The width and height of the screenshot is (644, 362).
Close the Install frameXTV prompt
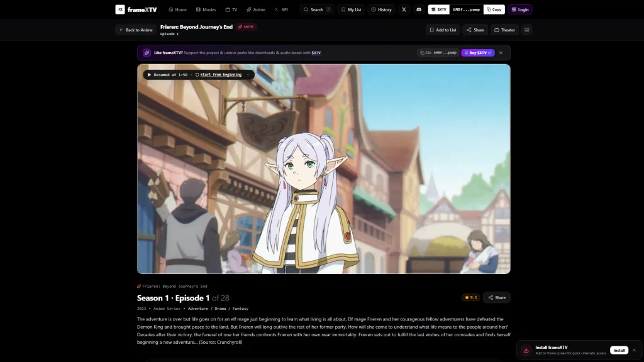coord(634,350)
